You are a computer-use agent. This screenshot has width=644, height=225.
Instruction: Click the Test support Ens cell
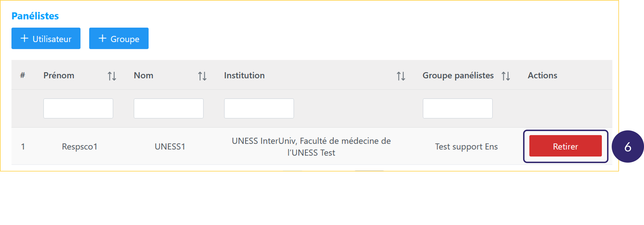pyautogui.click(x=466, y=146)
